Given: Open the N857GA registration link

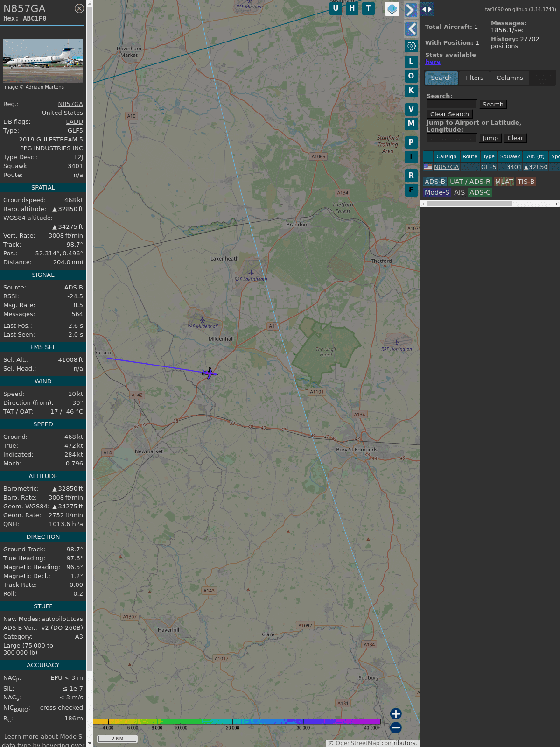Looking at the screenshot, I should [x=70, y=104].
